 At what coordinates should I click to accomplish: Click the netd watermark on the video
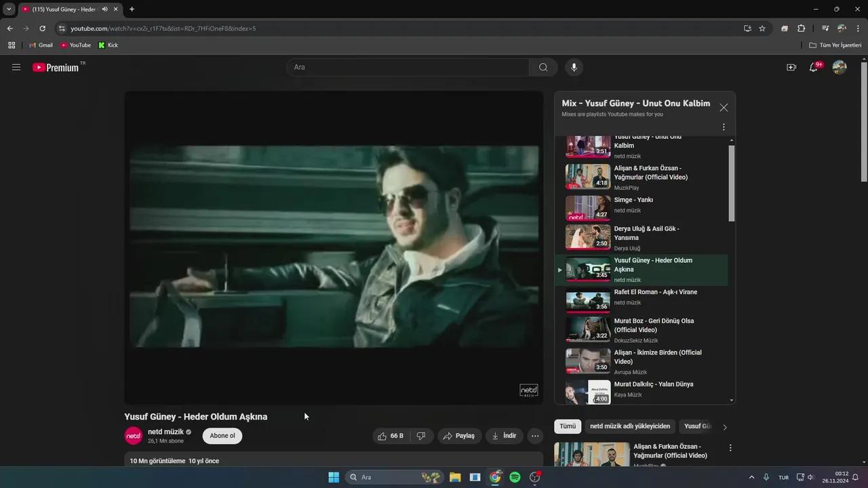click(x=529, y=391)
